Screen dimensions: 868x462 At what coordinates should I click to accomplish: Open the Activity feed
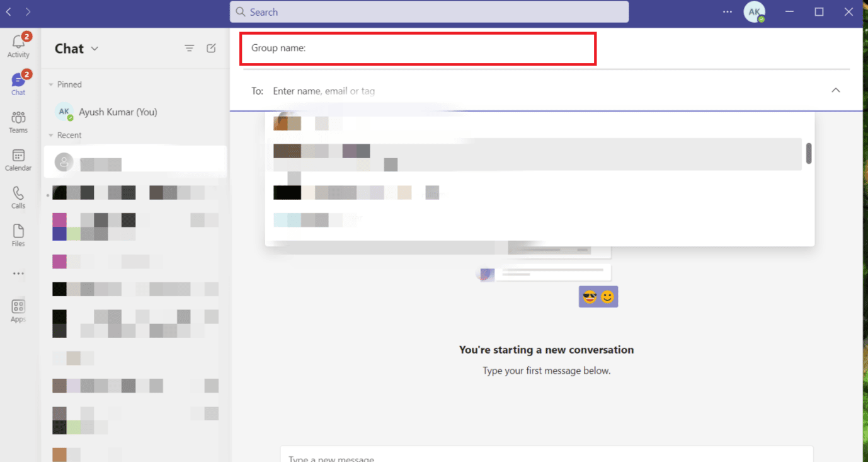(18, 45)
